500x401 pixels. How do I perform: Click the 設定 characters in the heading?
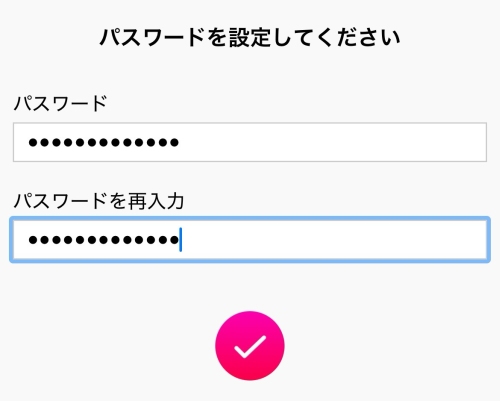pos(250,37)
